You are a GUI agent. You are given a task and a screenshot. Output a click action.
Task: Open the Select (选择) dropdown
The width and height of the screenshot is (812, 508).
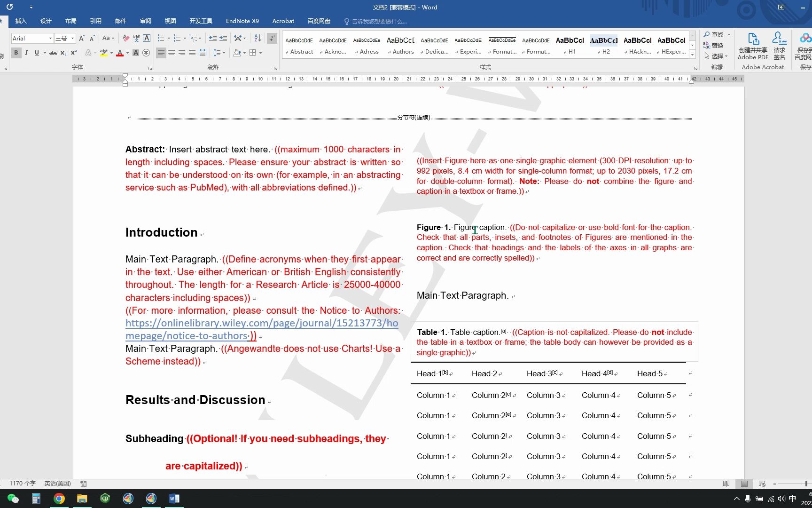716,56
